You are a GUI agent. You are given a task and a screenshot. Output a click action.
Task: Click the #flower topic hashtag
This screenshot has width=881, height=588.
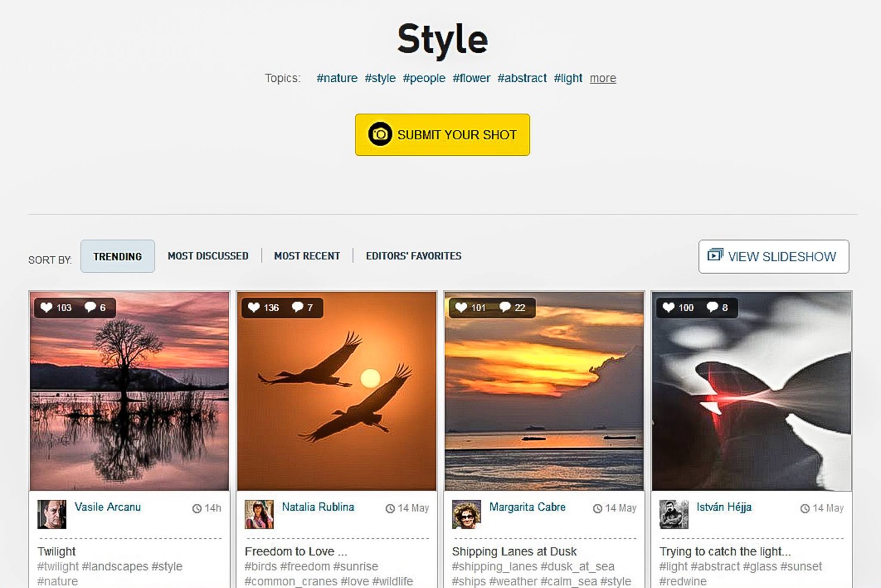pyautogui.click(x=471, y=78)
